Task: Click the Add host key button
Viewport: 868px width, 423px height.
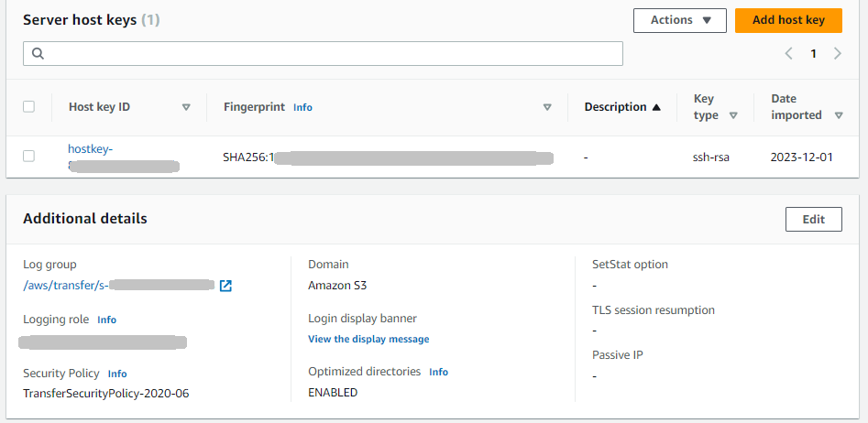Action: (787, 20)
